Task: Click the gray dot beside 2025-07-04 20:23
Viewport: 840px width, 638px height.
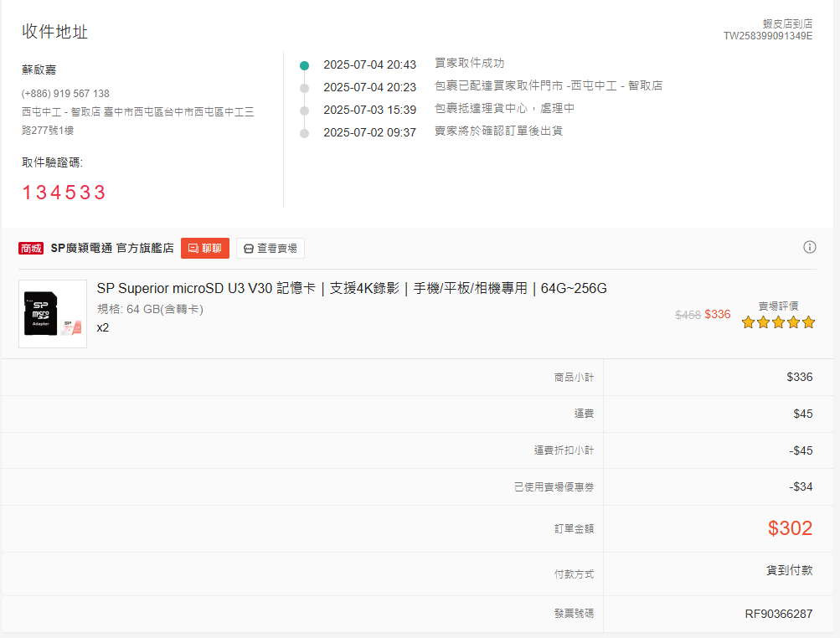Action: (x=304, y=87)
